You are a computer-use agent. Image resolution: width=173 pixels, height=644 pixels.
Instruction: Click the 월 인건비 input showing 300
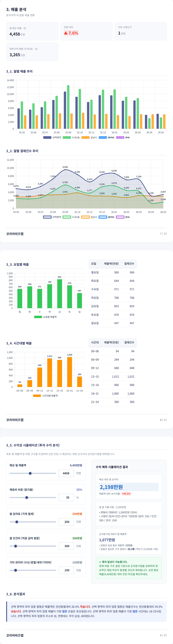66,546
